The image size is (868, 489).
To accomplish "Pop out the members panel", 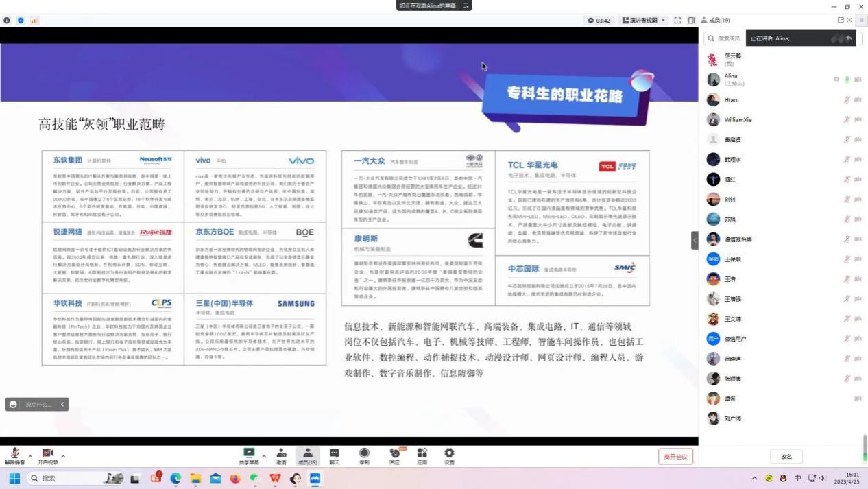I will coord(841,20).
